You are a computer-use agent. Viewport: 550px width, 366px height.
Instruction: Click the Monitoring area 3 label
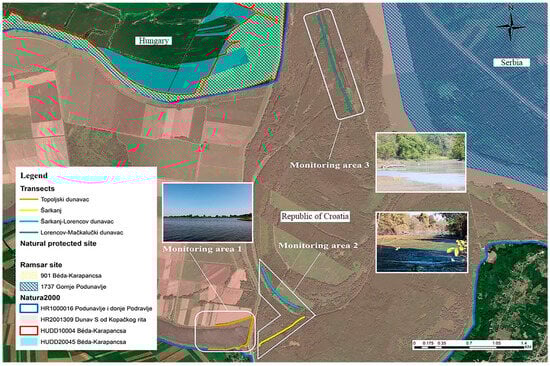(329, 165)
